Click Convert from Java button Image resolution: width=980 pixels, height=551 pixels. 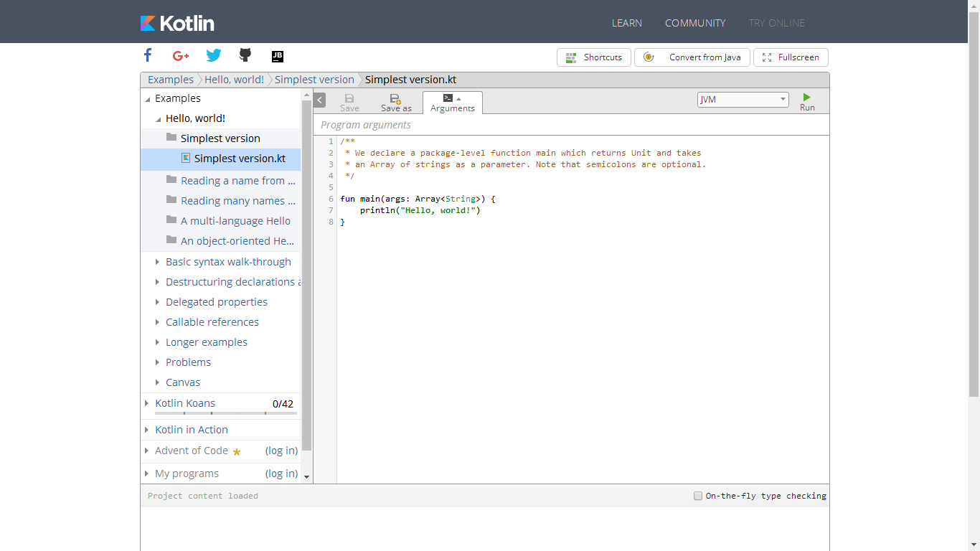692,57
